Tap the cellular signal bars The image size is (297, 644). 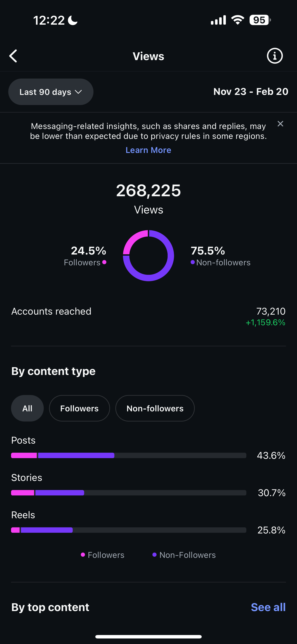coord(218,20)
